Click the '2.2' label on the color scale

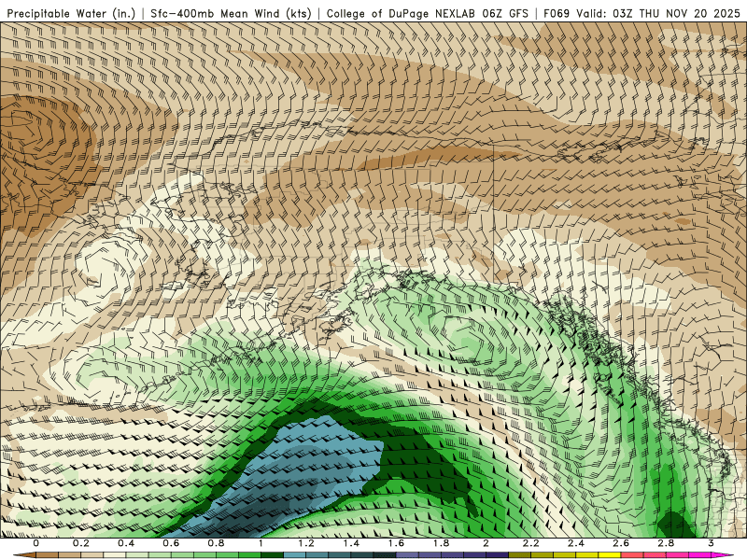click(530, 543)
